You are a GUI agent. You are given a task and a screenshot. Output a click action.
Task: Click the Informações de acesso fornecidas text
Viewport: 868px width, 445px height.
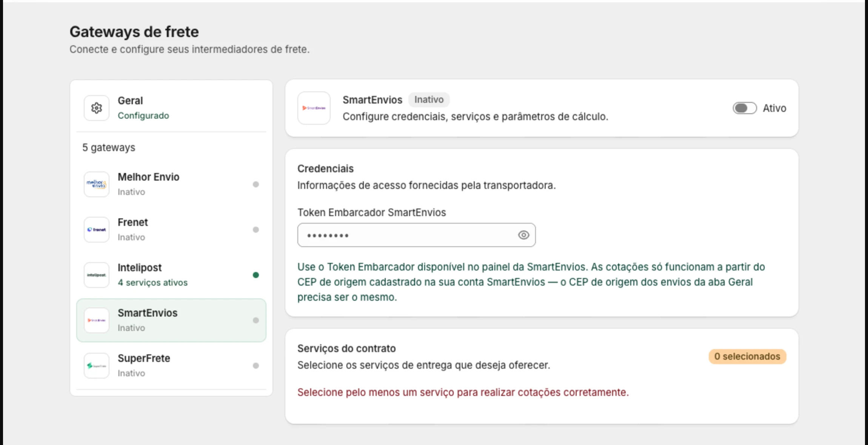(x=426, y=185)
